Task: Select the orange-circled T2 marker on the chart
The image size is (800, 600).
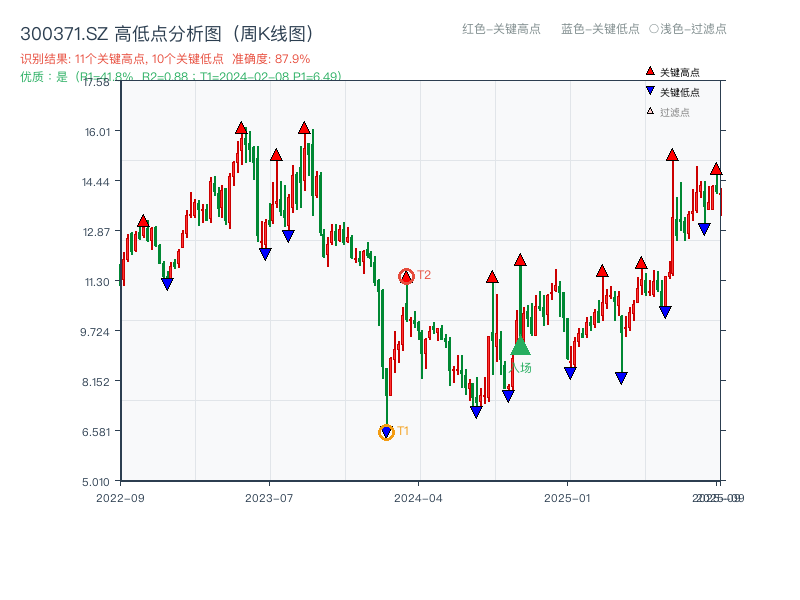Action: coord(405,276)
